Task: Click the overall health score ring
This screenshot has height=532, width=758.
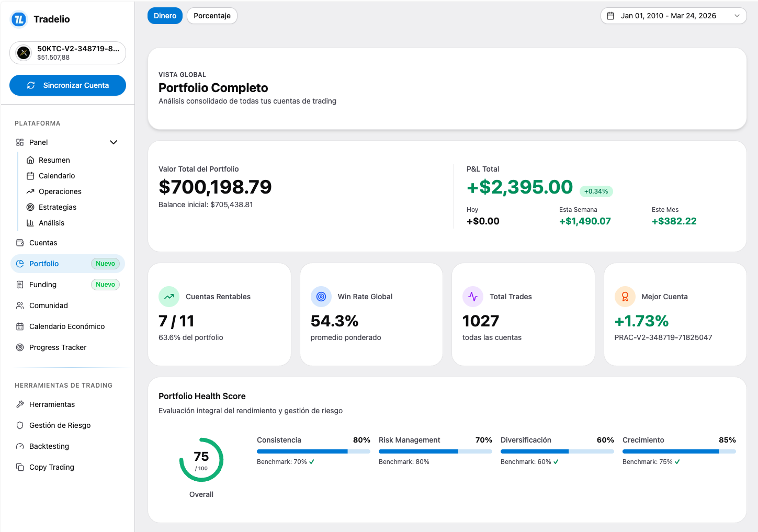Action: (x=201, y=460)
